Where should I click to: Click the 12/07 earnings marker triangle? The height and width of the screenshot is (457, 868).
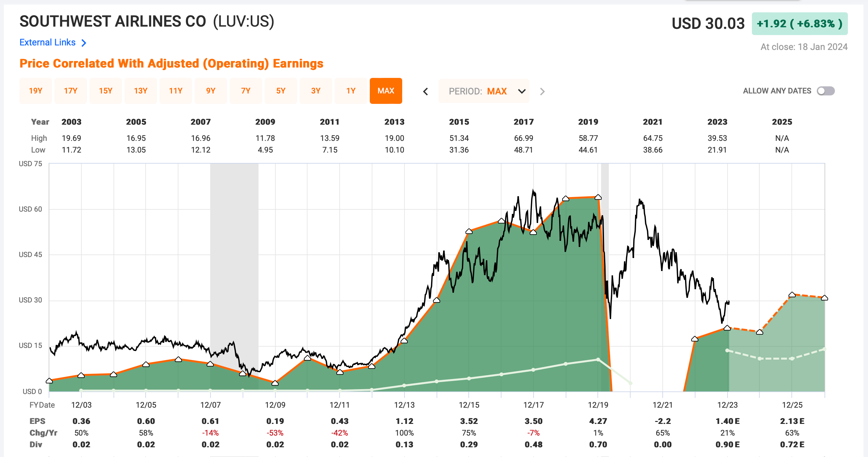[210, 364]
